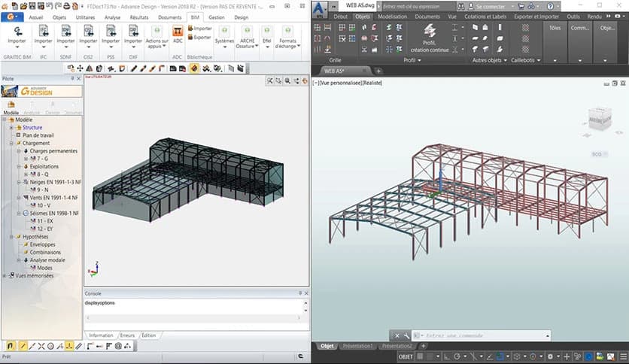Viewport: 629px width, 364px height.
Task: Select the 7 - G load case
Action: click(x=43, y=159)
